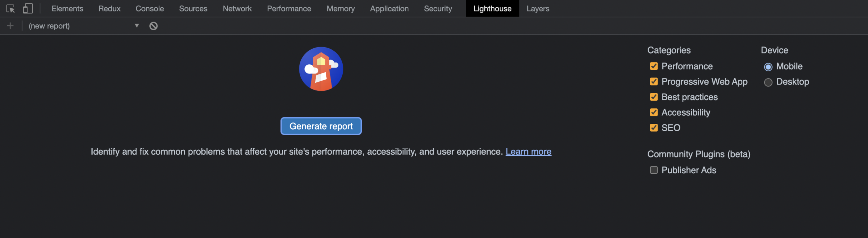Click the Community Plugins (beta) heading
Screen dimensions: 868x238
coord(699,154)
